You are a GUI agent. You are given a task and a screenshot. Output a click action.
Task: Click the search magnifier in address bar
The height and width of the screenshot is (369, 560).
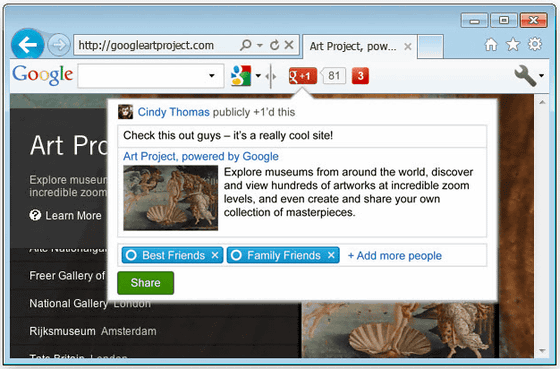tap(246, 45)
